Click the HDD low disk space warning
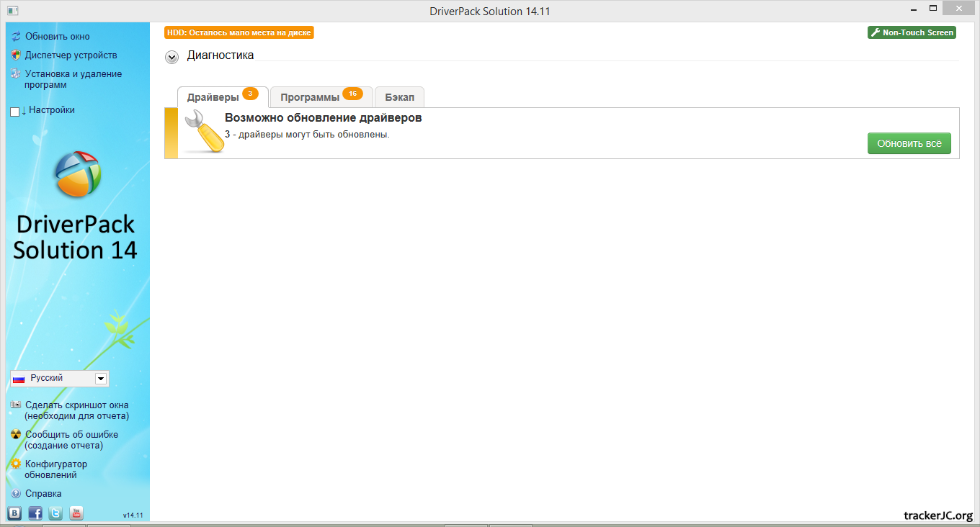The image size is (980, 527). pos(239,32)
